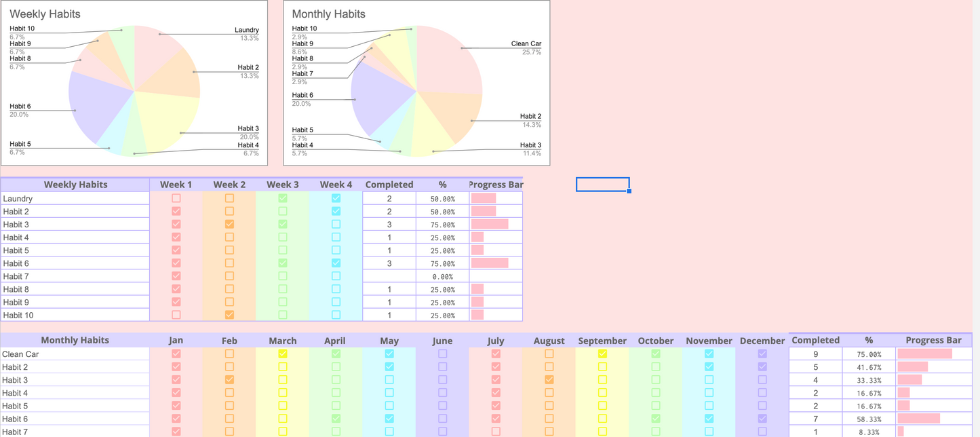Toggle Habit 6 October checkbox
The width and height of the screenshot is (980, 437).
click(x=655, y=419)
